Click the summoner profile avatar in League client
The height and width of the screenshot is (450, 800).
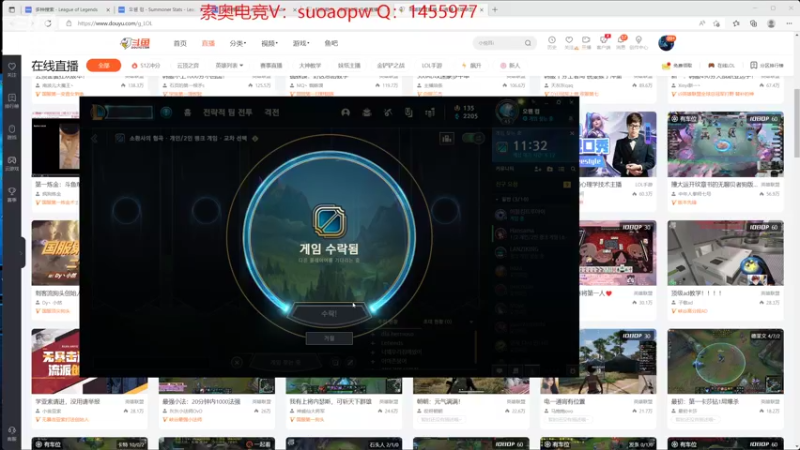point(507,112)
